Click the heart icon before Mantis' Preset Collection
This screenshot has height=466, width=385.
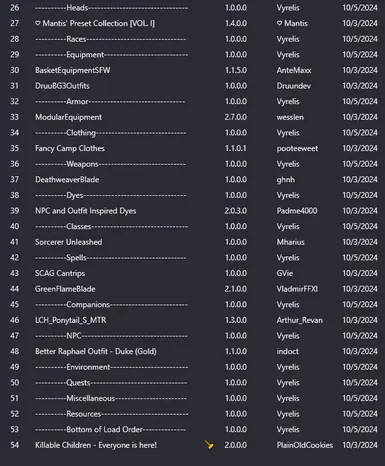(x=38, y=23)
